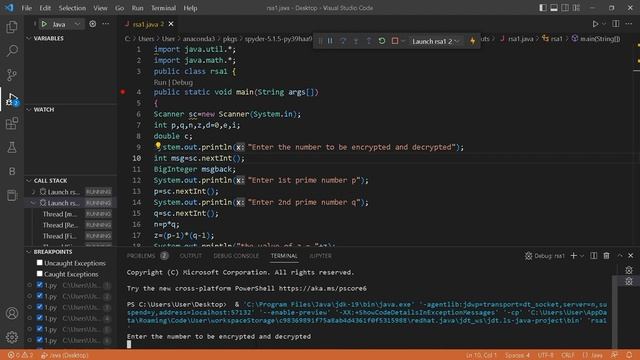This screenshot has width=640, height=360.
Task: Click the errors and warnings status item
Action: point(20,355)
